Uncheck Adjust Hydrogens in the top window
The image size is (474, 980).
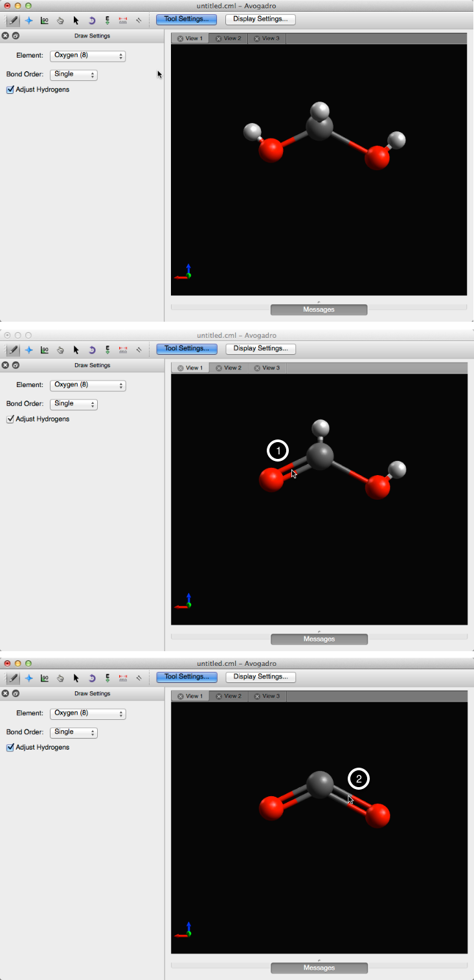[x=10, y=90]
